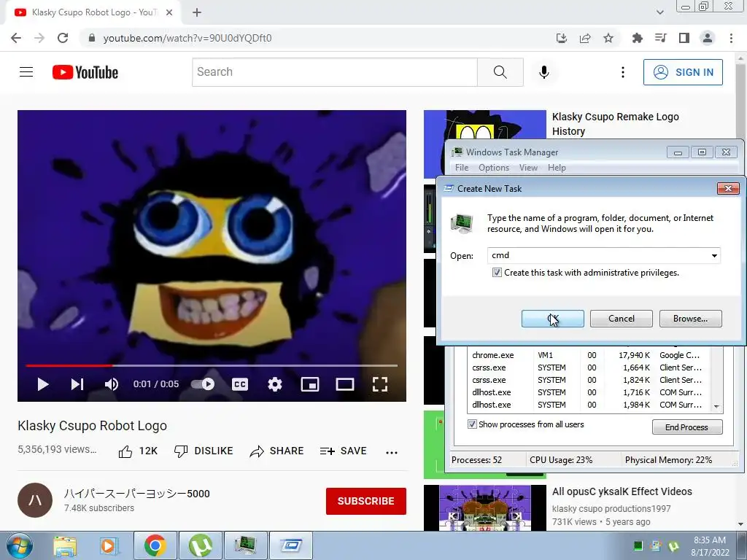747x560 pixels.
Task: Open uTorrent from the taskbar
Action: tap(200, 545)
